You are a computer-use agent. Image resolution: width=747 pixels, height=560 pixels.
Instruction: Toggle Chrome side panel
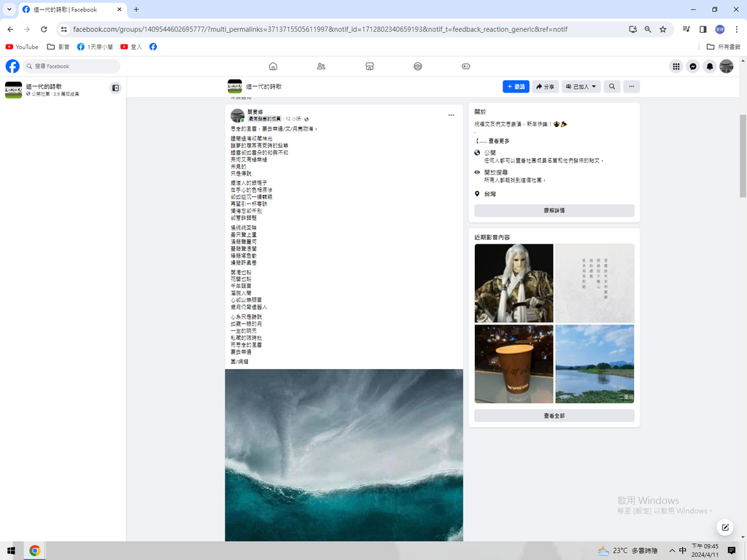703,29
